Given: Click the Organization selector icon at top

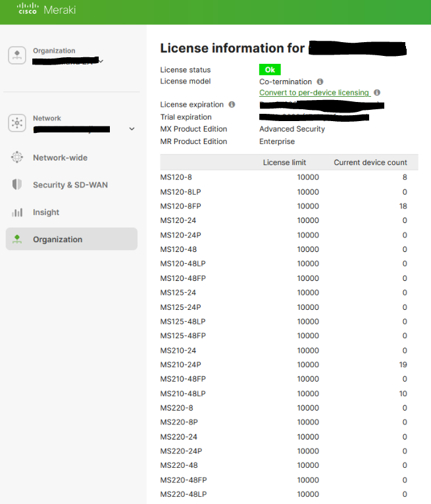Looking at the screenshot, I should coord(17,55).
